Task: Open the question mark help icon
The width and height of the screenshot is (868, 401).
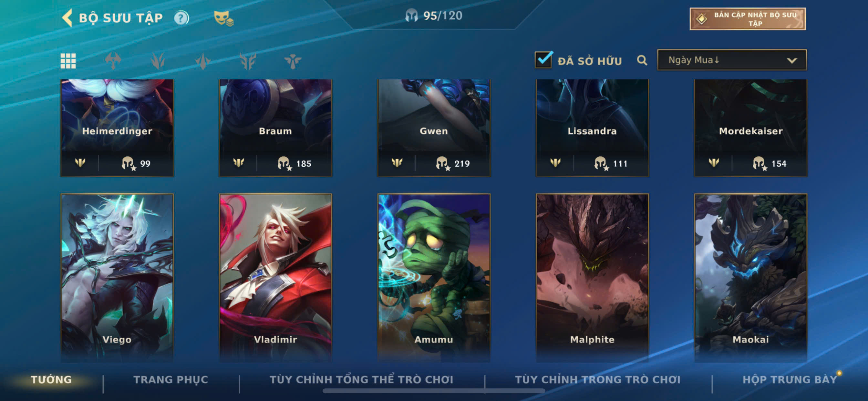Action: pyautogui.click(x=181, y=18)
